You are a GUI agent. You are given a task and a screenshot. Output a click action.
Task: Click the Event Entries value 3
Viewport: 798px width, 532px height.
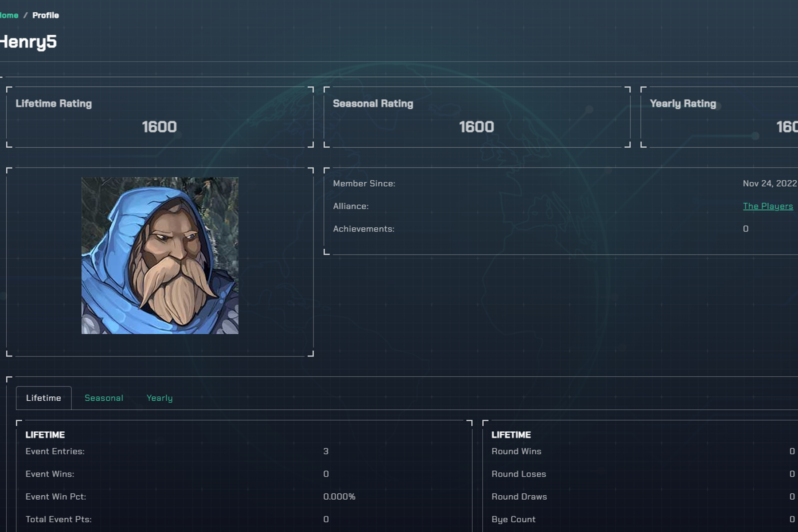[326, 451]
